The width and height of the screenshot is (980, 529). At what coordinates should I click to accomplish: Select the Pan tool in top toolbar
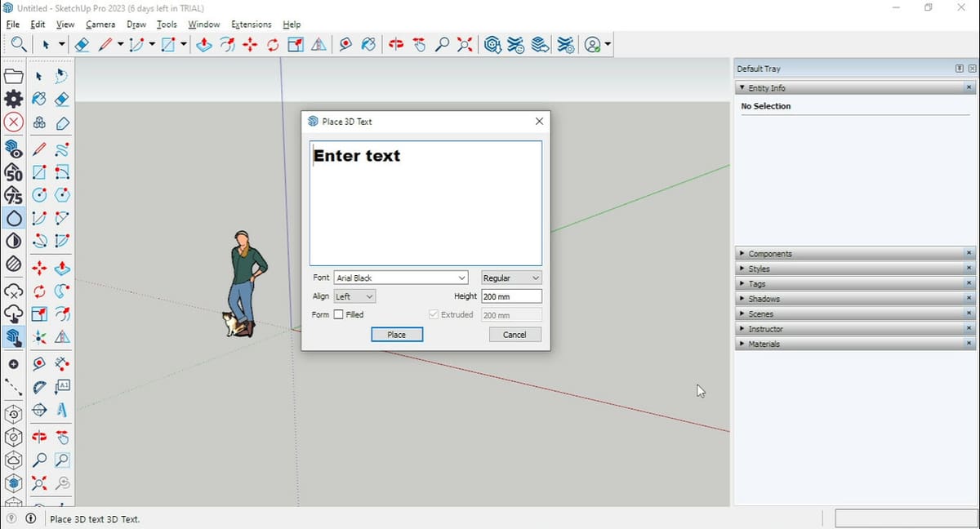(419, 44)
